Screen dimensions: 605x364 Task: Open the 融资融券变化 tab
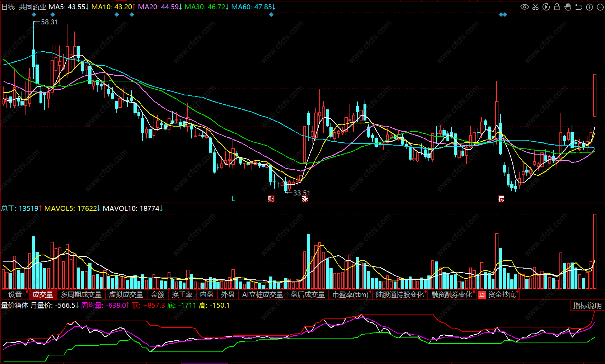pyautogui.click(x=452, y=294)
